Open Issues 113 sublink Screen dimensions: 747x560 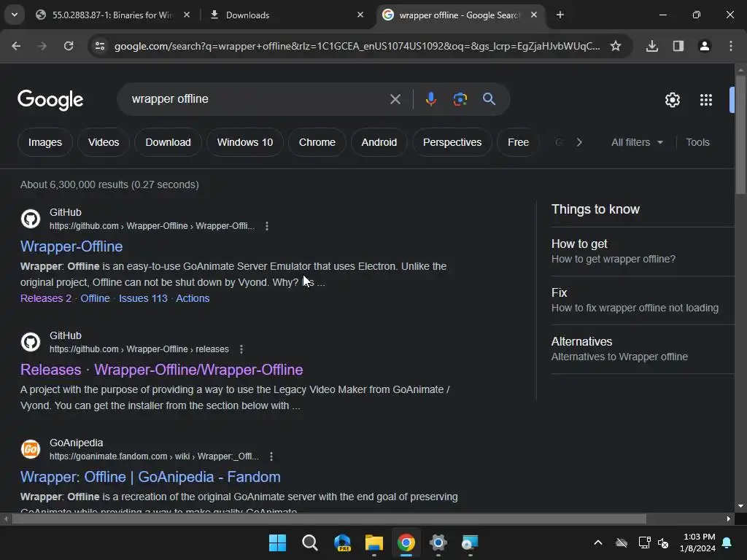coord(143,298)
